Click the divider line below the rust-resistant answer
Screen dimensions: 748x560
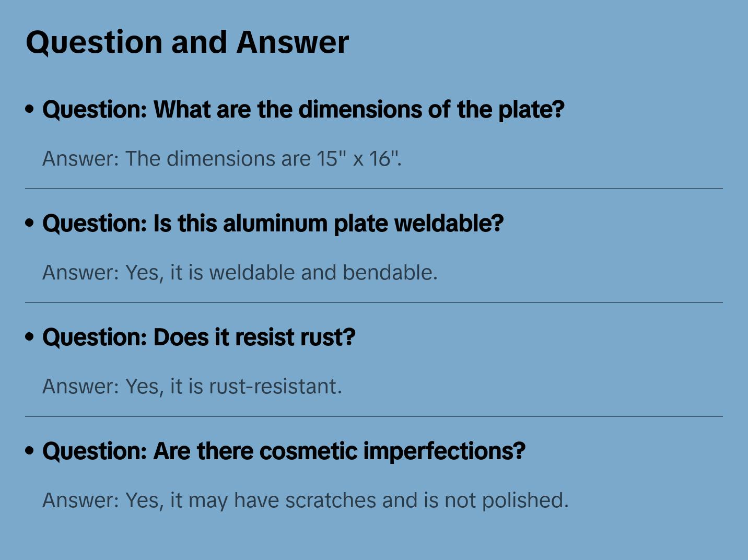pyautogui.click(x=373, y=416)
